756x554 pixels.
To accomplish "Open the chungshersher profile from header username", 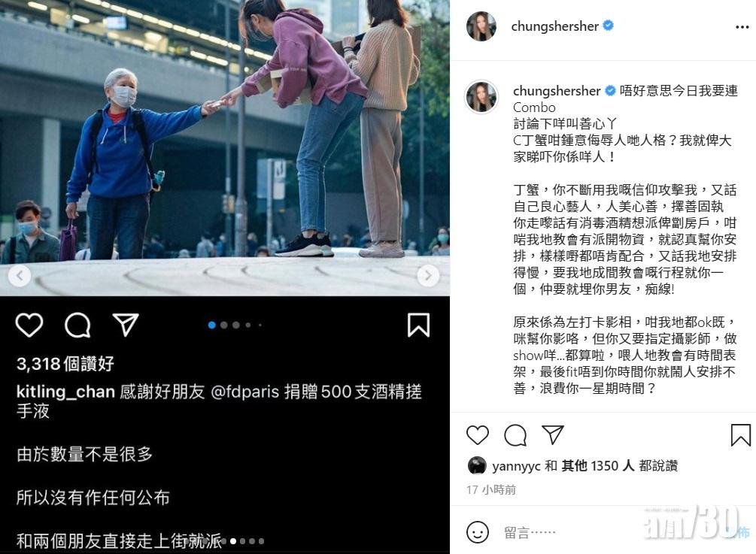I will pyautogui.click(x=554, y=26).
